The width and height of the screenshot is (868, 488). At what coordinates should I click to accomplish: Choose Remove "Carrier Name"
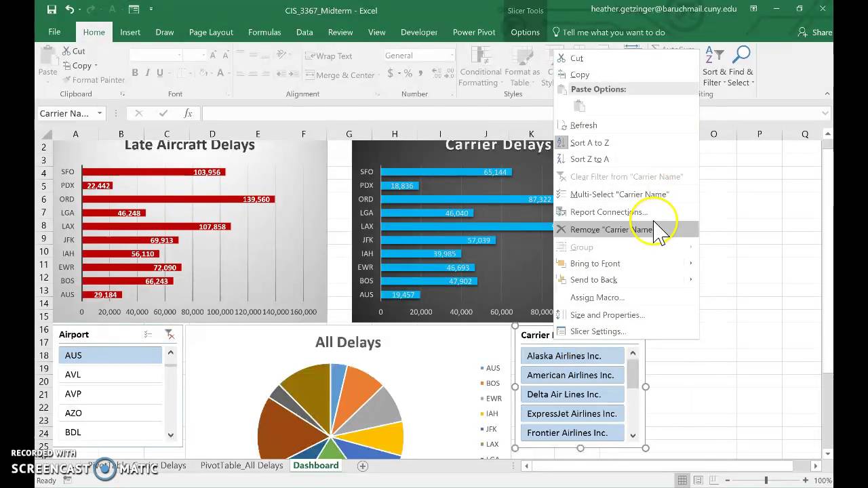(x=627, y=229)
